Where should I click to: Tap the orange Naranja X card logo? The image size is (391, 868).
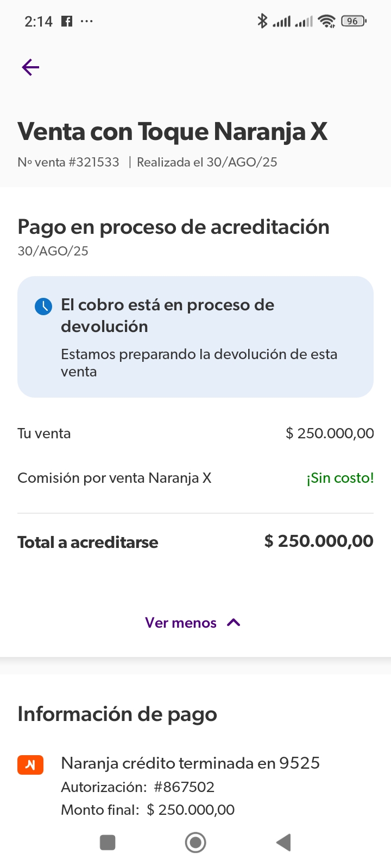point(30,764)
